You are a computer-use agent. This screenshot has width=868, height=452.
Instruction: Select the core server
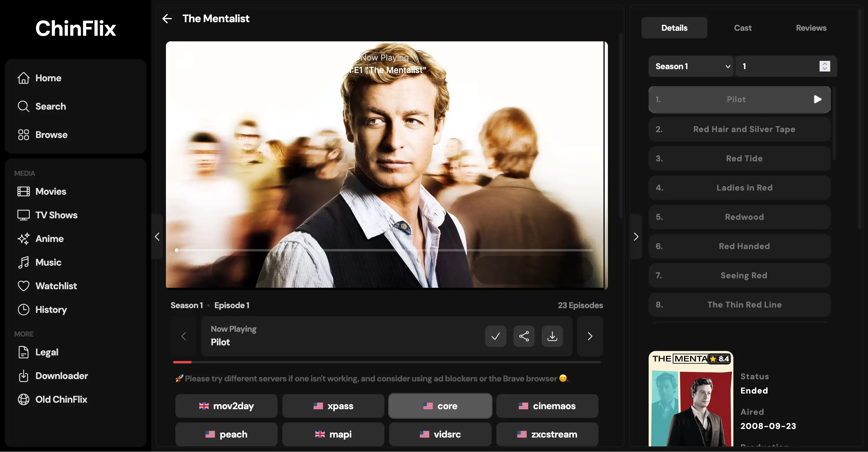point(440,406)
